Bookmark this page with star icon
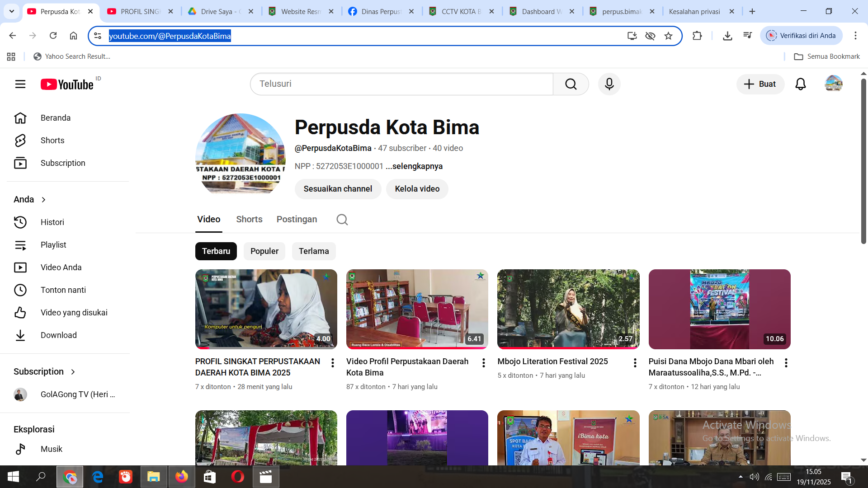The image size is (868, 488). click(668, 36)
